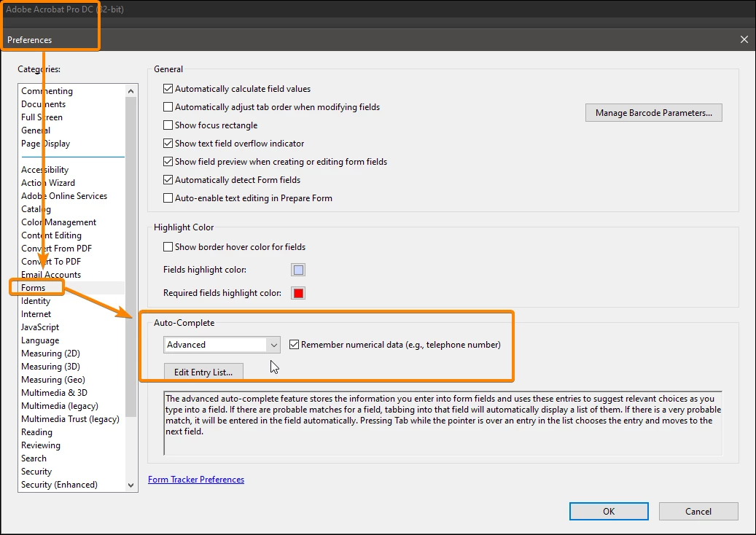Select the Reading category
The height and width of the screenshot is (535, 756).
click(36, 431)
